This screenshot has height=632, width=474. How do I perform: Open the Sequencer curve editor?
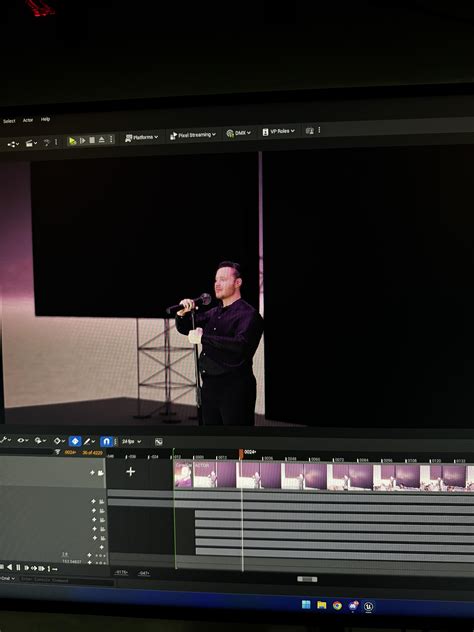(159, 442)
